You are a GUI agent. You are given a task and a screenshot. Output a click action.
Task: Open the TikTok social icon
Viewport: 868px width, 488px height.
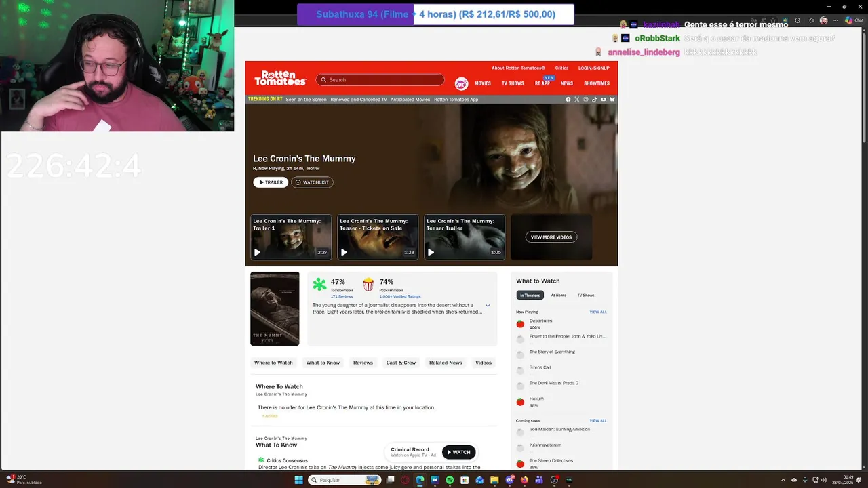(595, 100)
